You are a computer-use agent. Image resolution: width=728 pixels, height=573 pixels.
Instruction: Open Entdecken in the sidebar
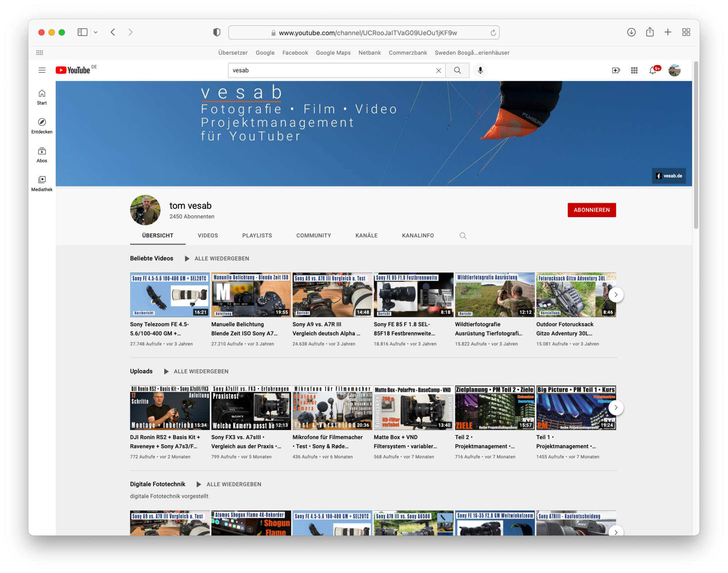[42, 126]
